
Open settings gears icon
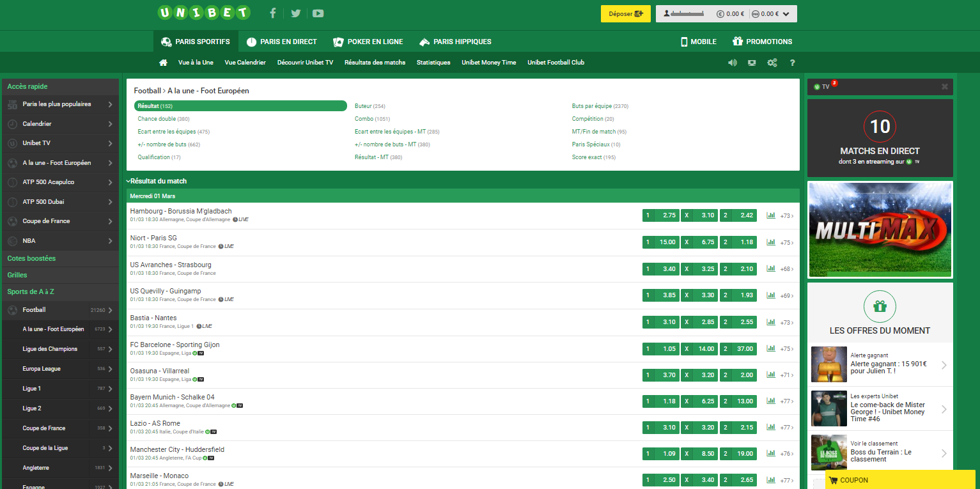pos(772,63)
